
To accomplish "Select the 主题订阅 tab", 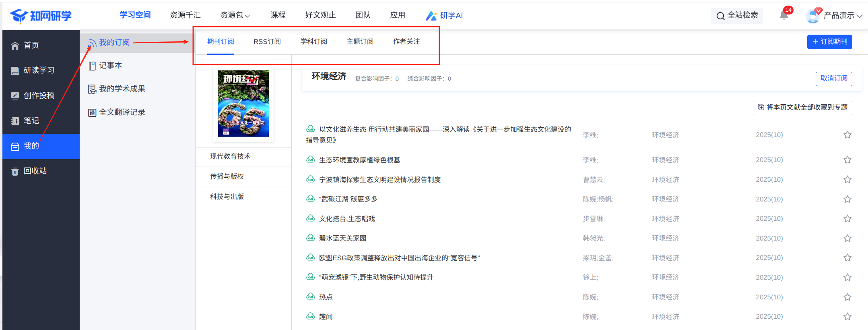I will point(360,42).
